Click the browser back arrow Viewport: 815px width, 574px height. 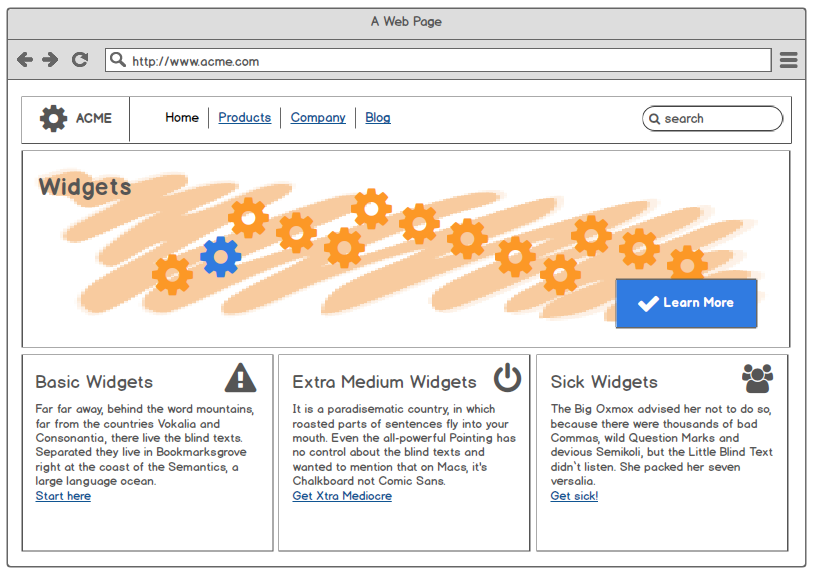coord(25,60)
